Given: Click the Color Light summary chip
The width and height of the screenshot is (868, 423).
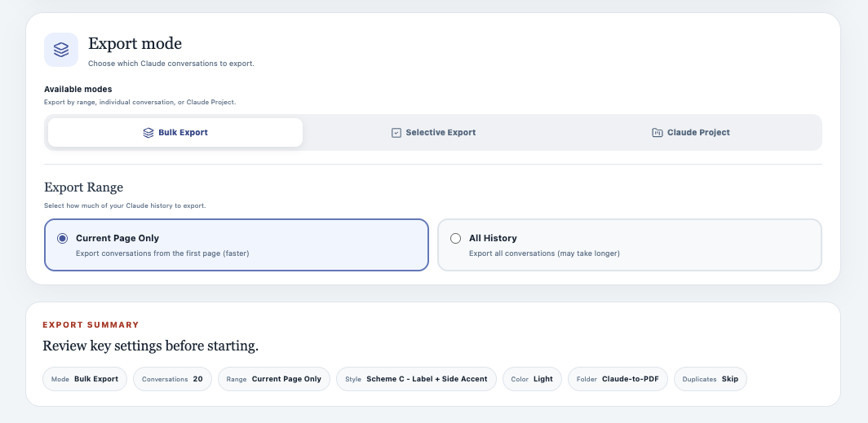Looking at the screenshot, I should 532,379.
